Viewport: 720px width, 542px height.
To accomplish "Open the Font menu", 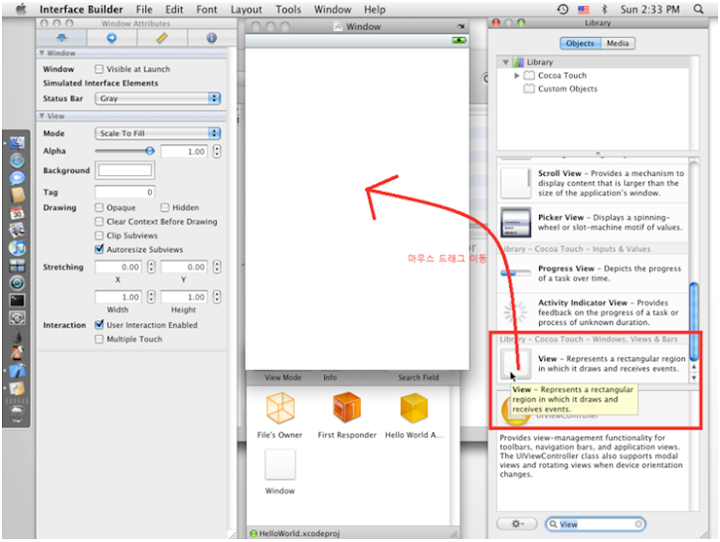I will [x=207, y=9].
